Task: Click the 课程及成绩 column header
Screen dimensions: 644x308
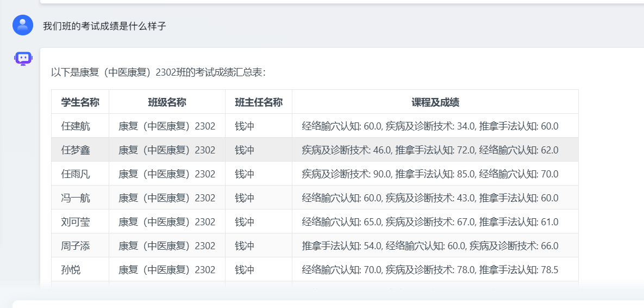Action: coord(435,102)
